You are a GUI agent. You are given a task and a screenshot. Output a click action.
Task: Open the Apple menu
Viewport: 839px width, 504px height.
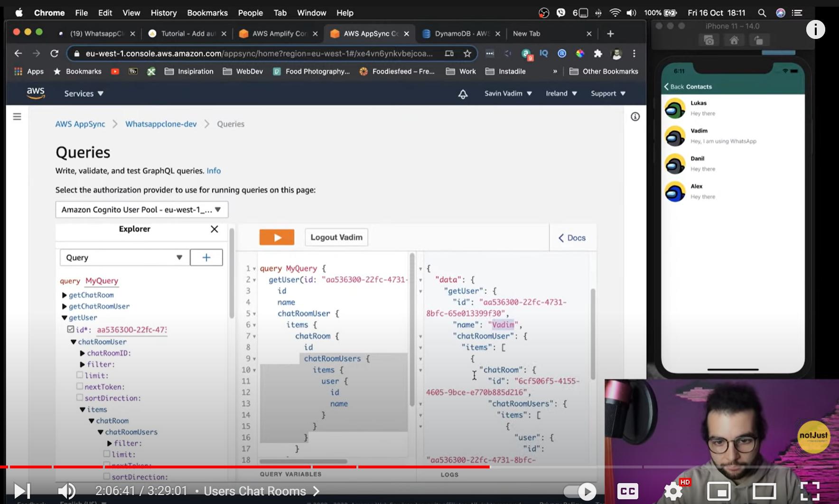[19, 13]
